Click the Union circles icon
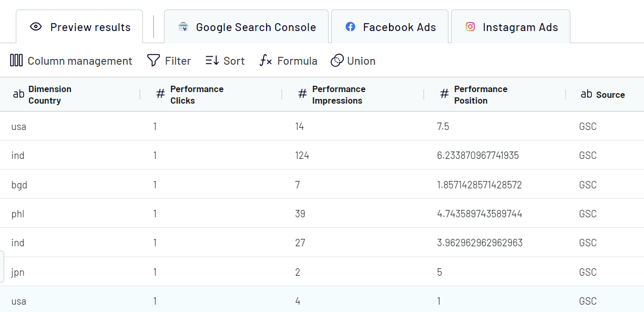 click(x=337, y=61)
